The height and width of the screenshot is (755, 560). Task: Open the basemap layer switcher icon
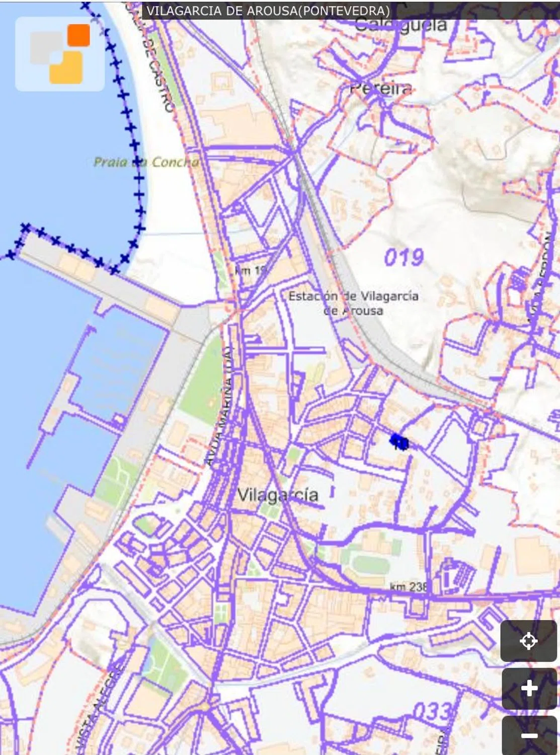[x=60, y=54]
